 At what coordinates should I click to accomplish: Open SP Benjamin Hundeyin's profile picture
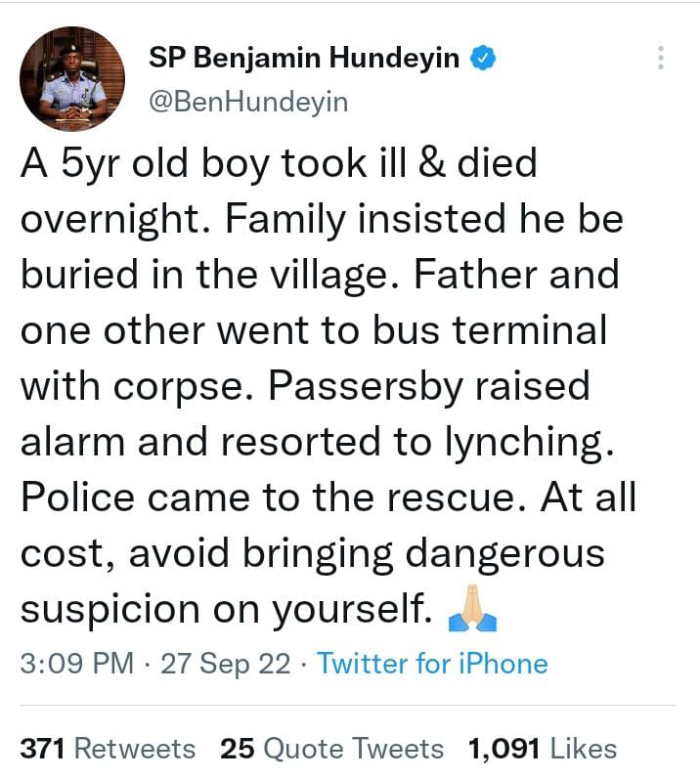point(73,80)
